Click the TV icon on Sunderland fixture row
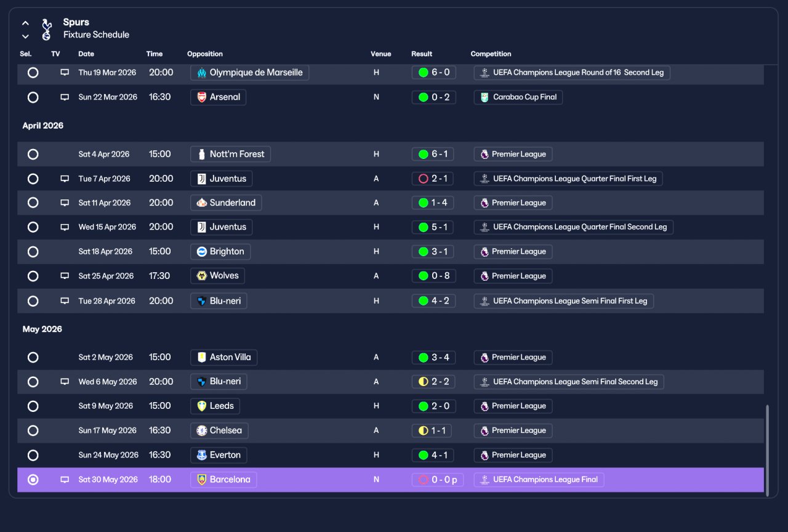The width and height of the screenshot is (788, 532). coord(65,203)
